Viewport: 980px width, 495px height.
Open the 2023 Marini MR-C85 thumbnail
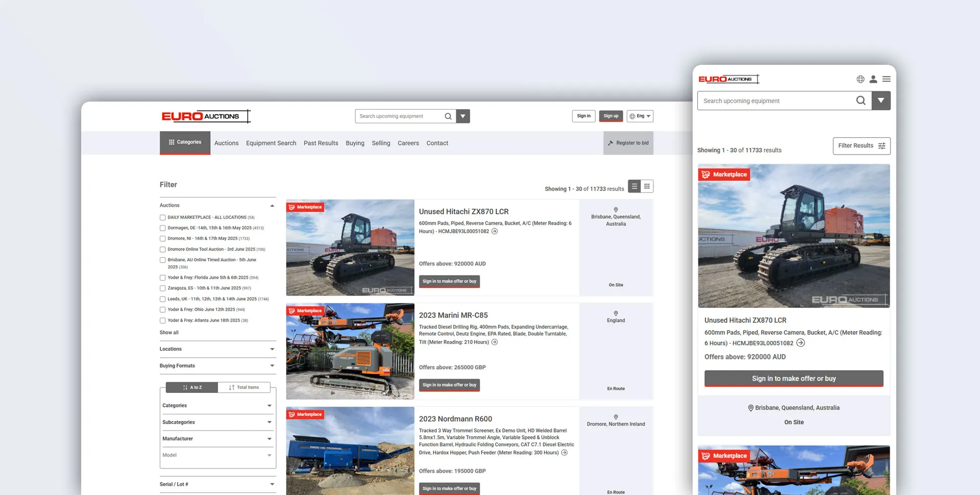(x=350, y=351)
